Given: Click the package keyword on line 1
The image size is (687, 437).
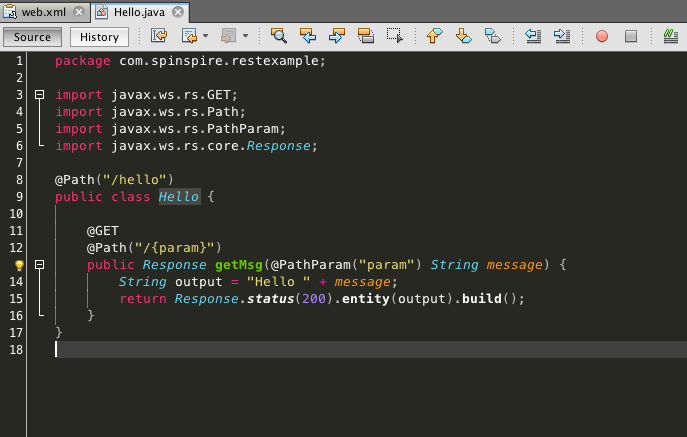Looking at the screenshot, I should pos(83,61).
